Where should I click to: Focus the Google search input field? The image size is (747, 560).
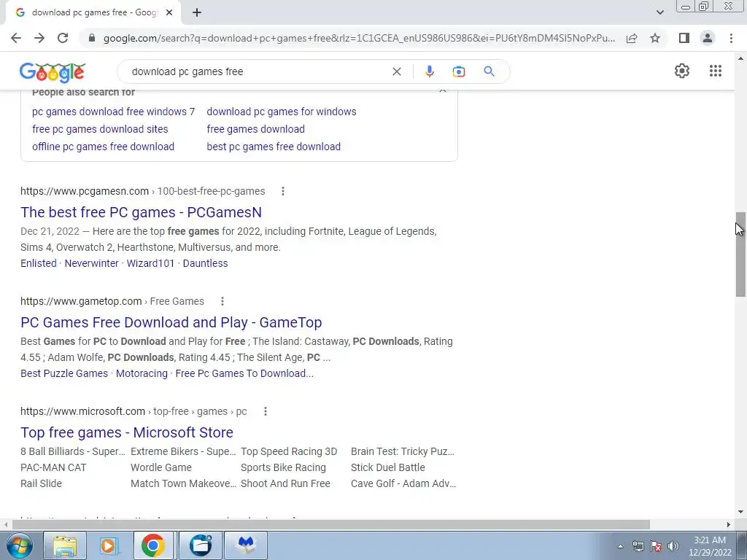point(258,71)
